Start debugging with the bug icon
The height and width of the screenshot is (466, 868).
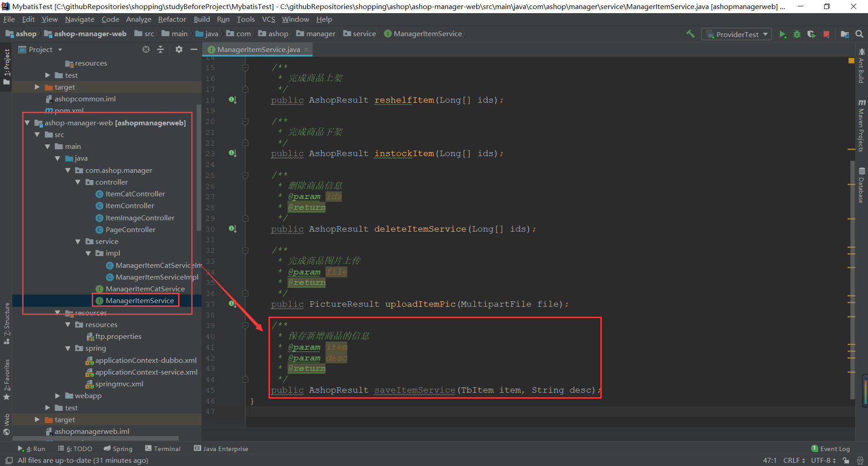click(x=797, y=34)
